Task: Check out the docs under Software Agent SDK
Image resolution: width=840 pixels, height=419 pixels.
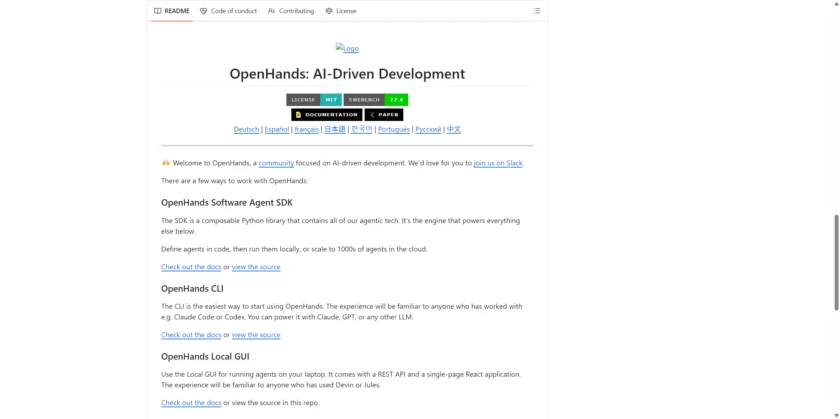Action: (191, 267)
